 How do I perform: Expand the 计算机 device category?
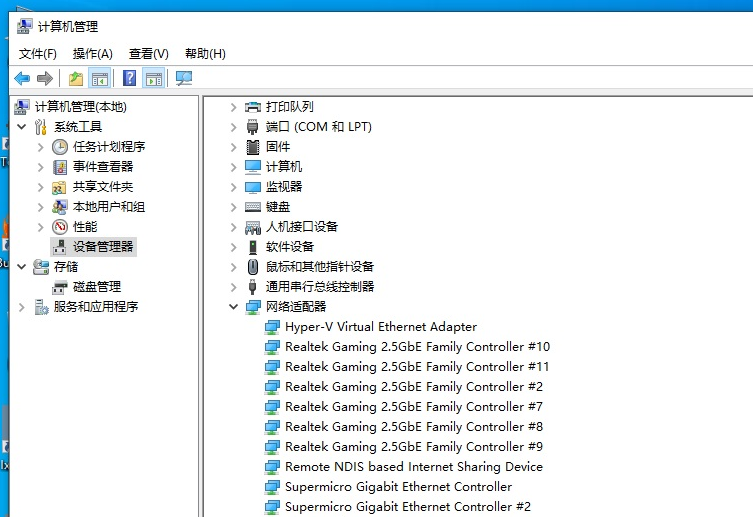233,167
